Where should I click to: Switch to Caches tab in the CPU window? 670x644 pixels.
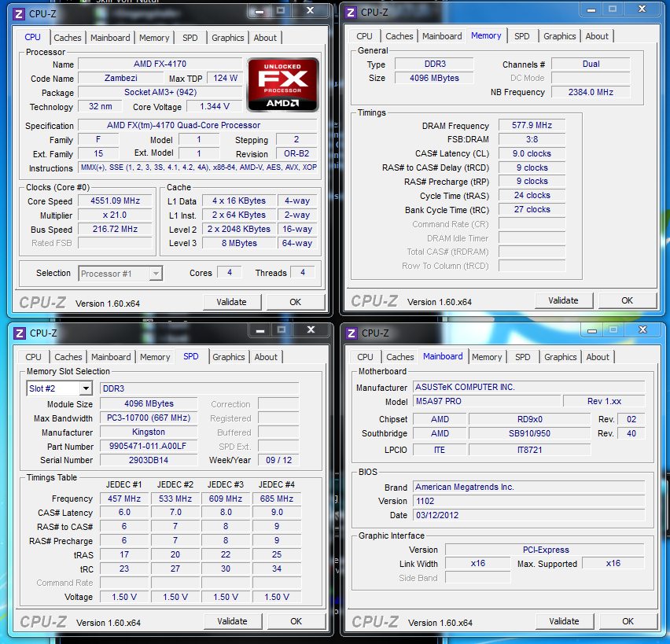pos(67,38)
